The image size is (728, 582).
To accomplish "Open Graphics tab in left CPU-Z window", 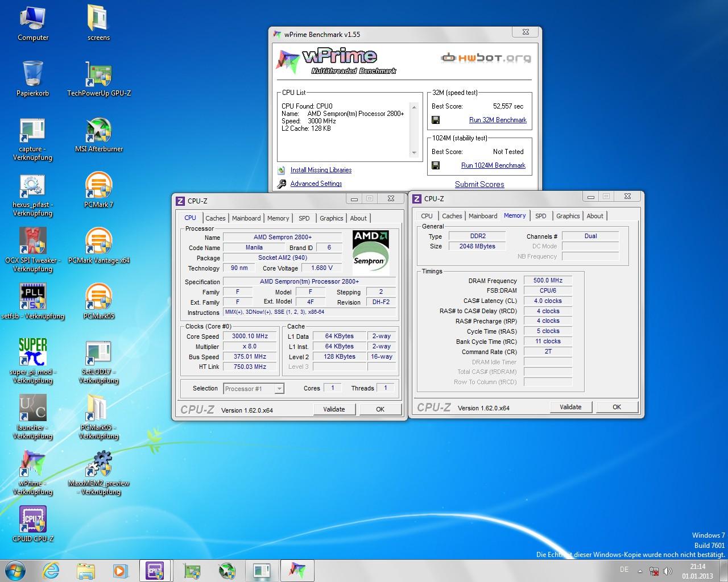I will 332,218.
